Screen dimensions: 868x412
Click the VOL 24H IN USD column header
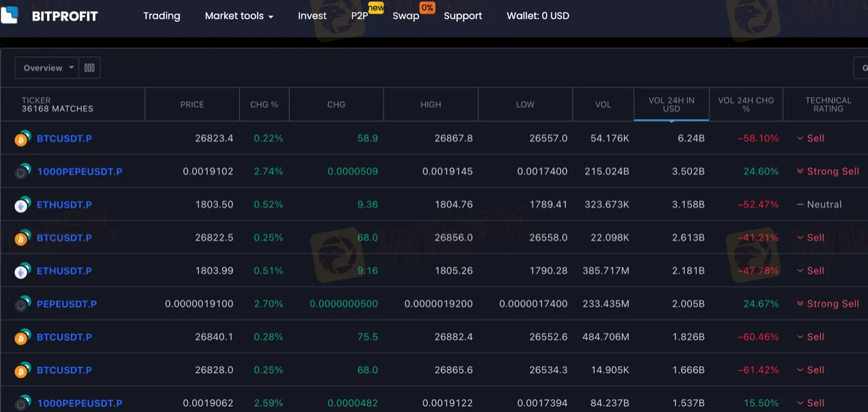671,104
